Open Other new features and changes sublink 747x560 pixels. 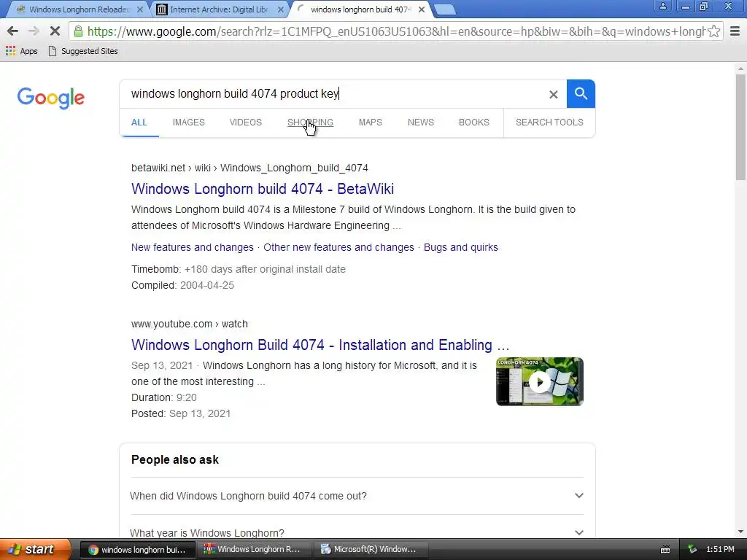point(338,248)
